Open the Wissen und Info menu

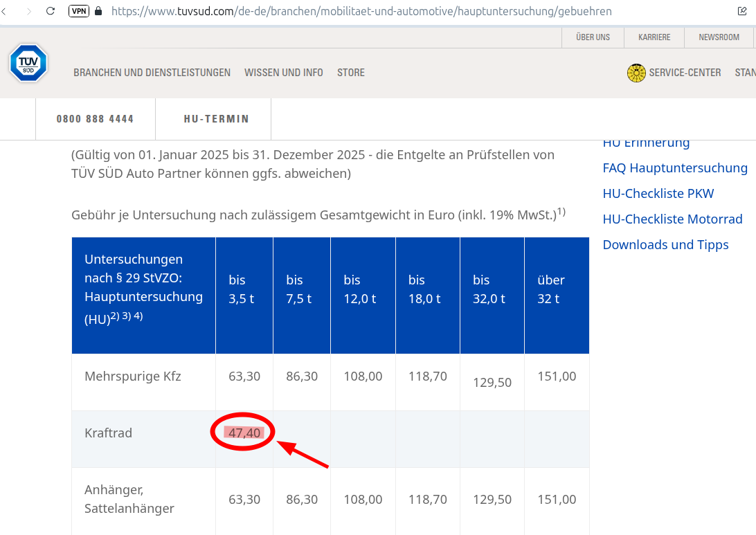coord(284,73)
